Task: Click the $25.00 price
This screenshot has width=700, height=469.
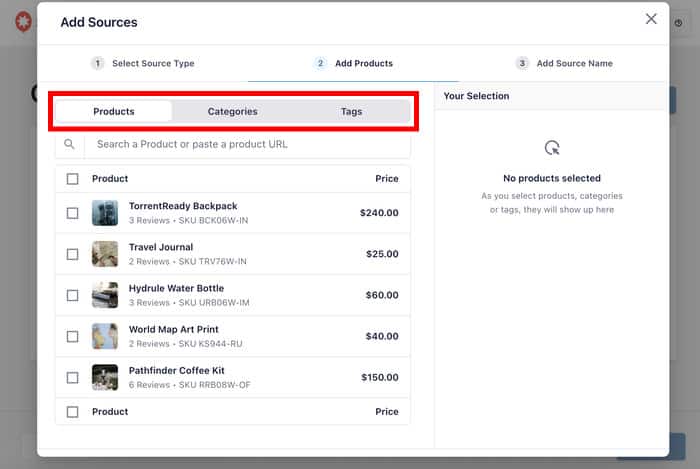Action: coord(382,254)
